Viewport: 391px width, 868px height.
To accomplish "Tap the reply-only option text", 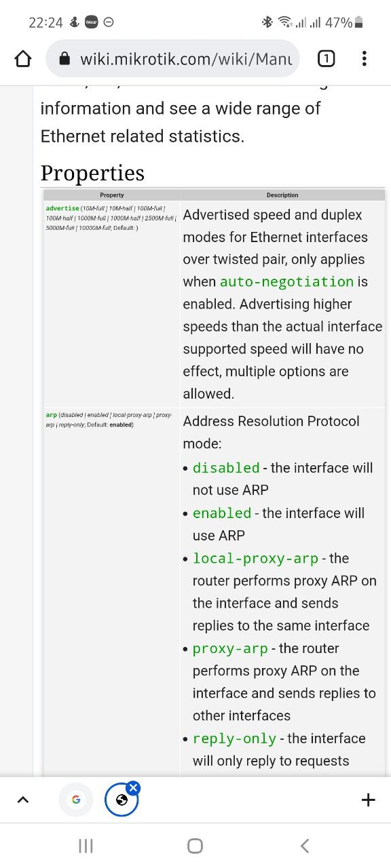I will click(x=234, y=739).
